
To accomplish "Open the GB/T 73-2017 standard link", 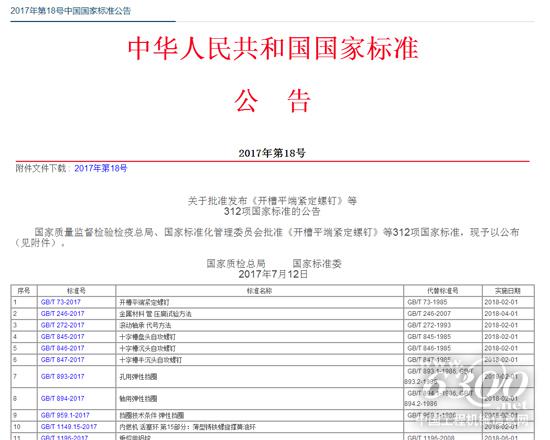I will tap(60, 302).
